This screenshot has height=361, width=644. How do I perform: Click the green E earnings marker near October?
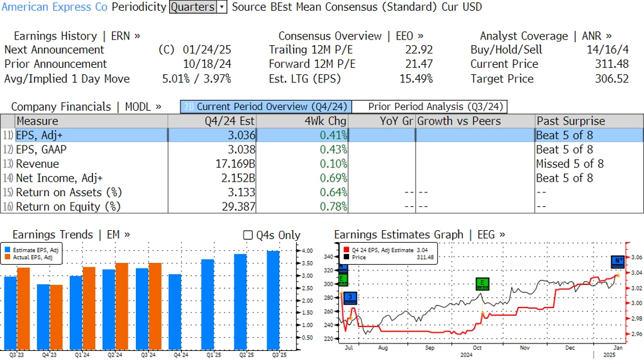click(x=482, y=284)
